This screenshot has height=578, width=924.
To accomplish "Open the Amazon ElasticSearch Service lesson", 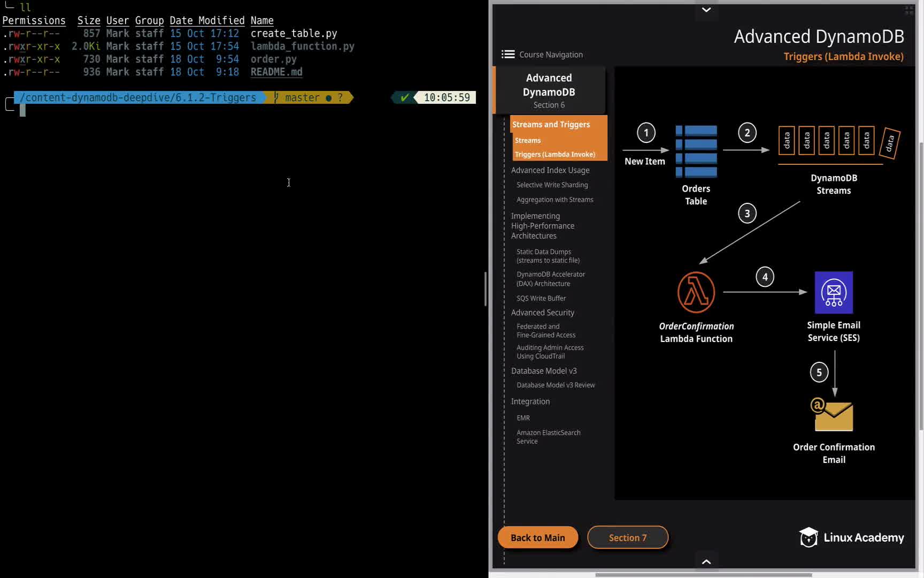I will pos(549,437).
